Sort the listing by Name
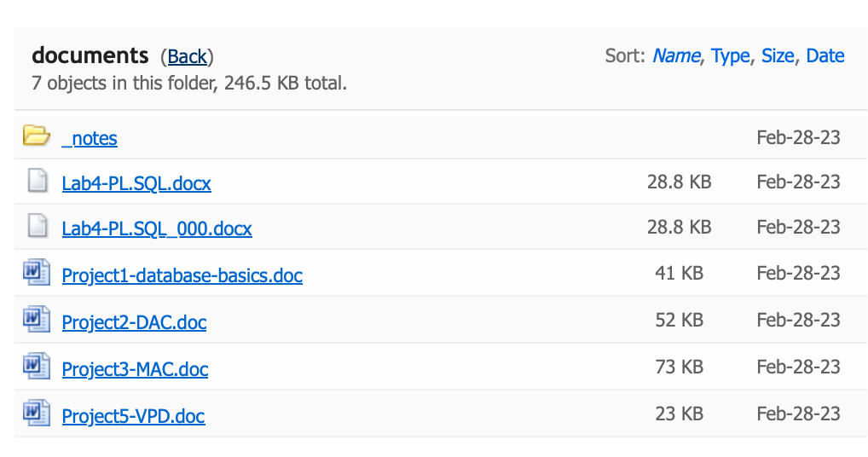Image resolution: width=868 pixels, height=457 pixels. click(x=676, y=56)
